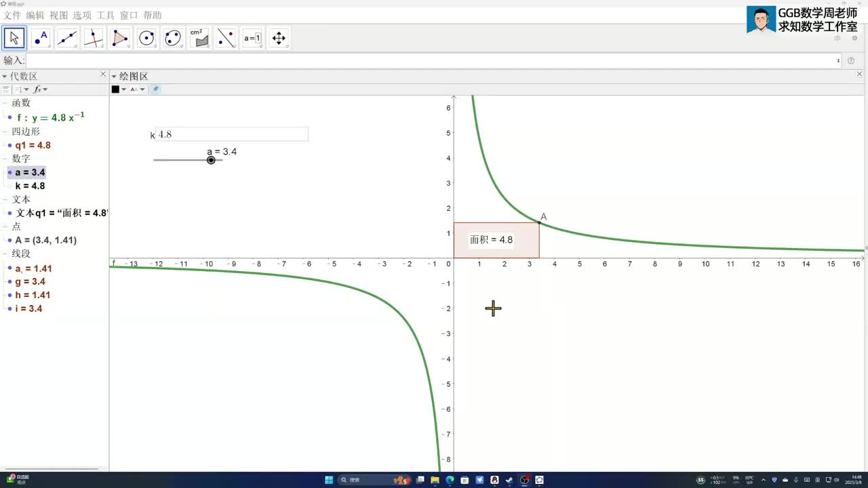Select the Polygon tool
868x488 pixels.
120,38
